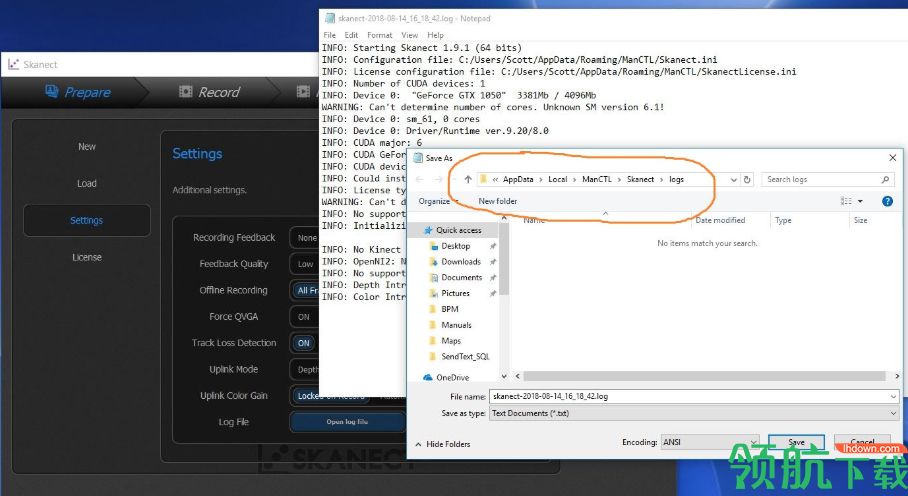Close the Save As dialog
908x496 pixels.
pos(892,157)
